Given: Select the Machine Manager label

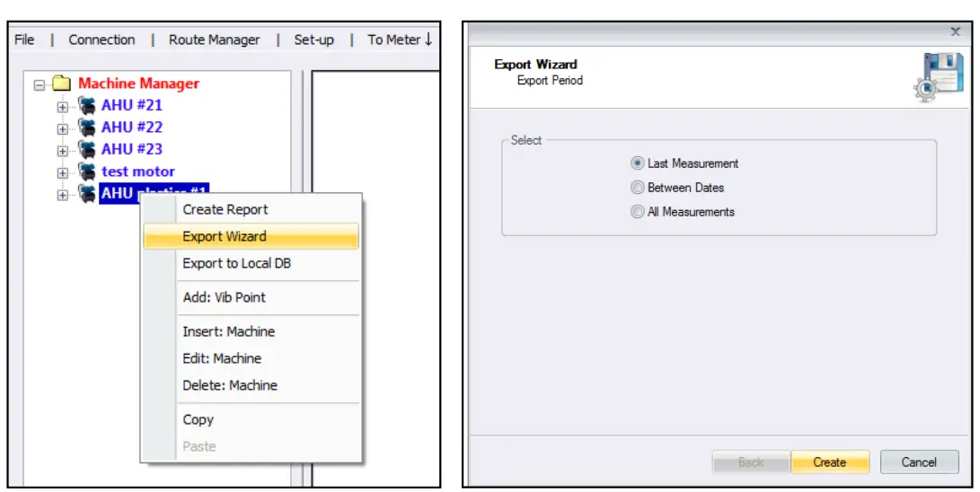Looking at the screenshot, I should point(138,83).
